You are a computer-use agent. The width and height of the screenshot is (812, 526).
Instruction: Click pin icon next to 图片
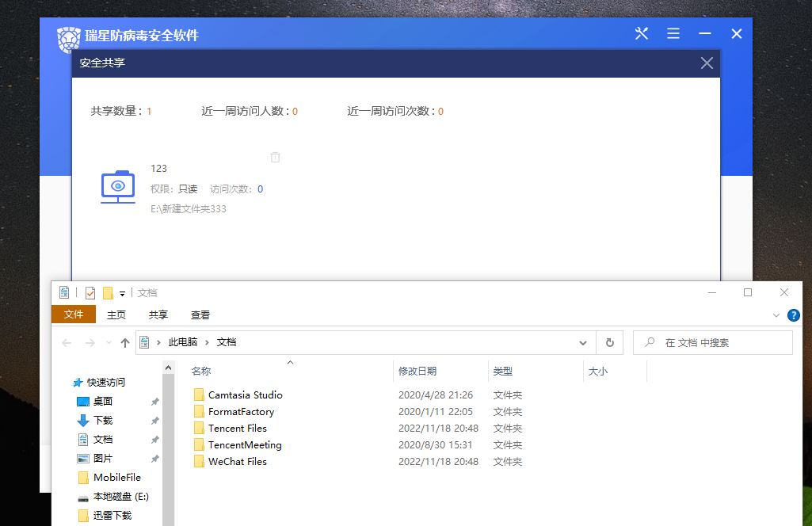point(154,459)
